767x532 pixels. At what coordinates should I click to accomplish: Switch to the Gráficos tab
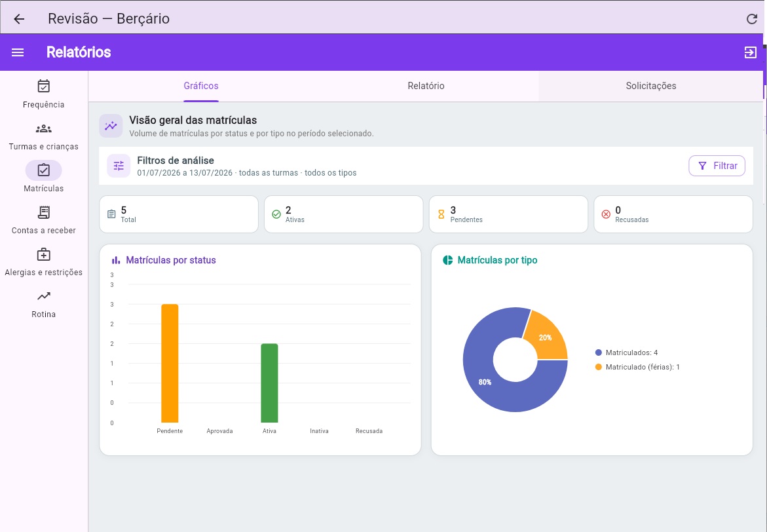(201, 86)
